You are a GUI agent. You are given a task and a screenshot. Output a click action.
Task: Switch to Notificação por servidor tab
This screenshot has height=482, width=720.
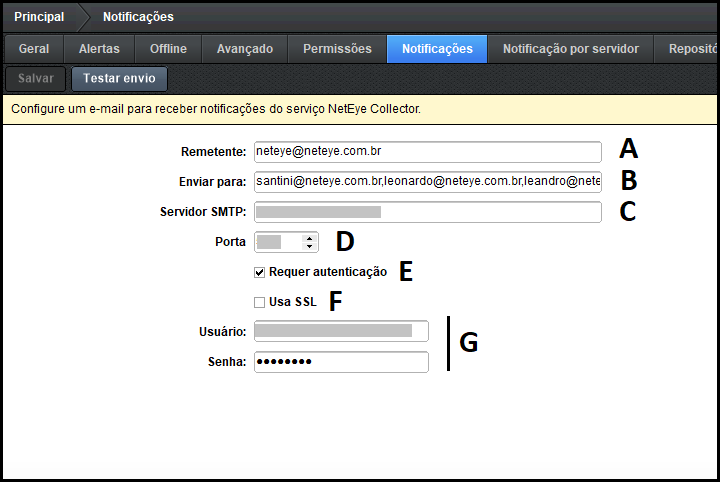[x=570, y=49]
